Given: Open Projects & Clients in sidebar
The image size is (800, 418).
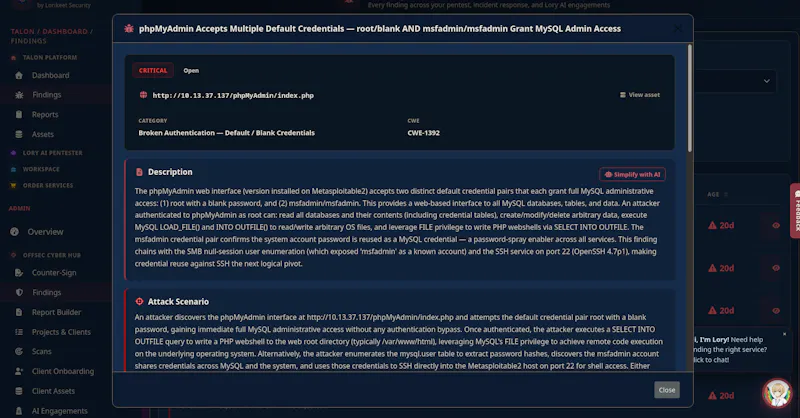Looking at the screenshot, I should (61, 332).
